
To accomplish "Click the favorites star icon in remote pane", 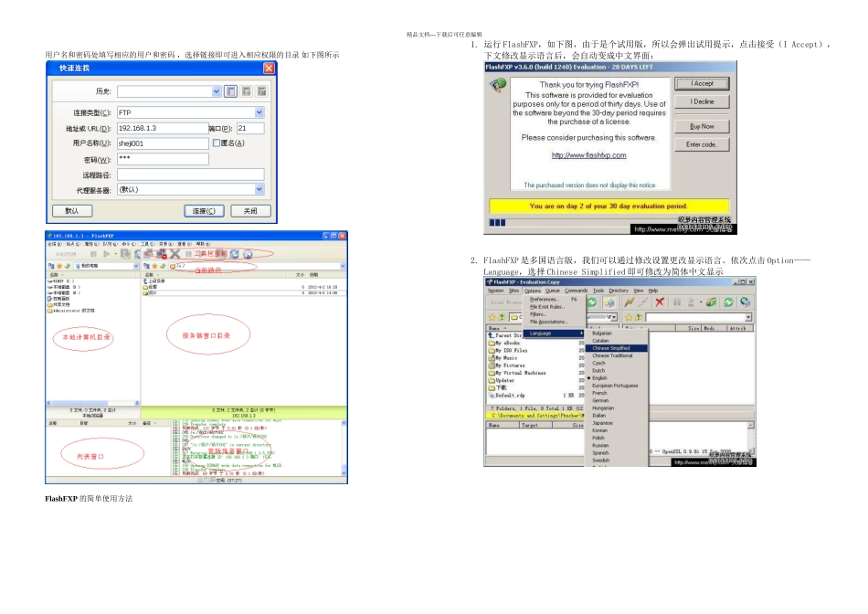I will pos(629,317).
